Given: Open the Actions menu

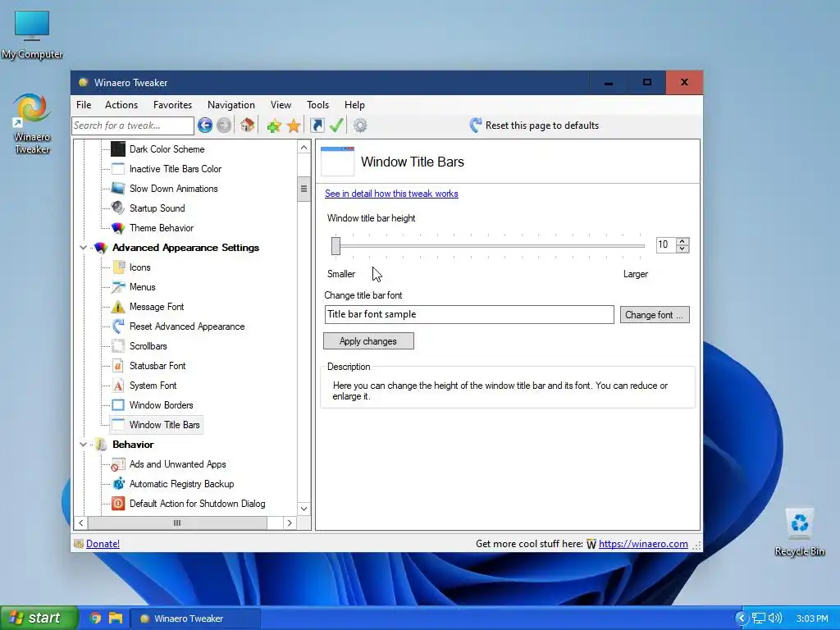Looking at the screenshot, I should (x=121, y=105).
